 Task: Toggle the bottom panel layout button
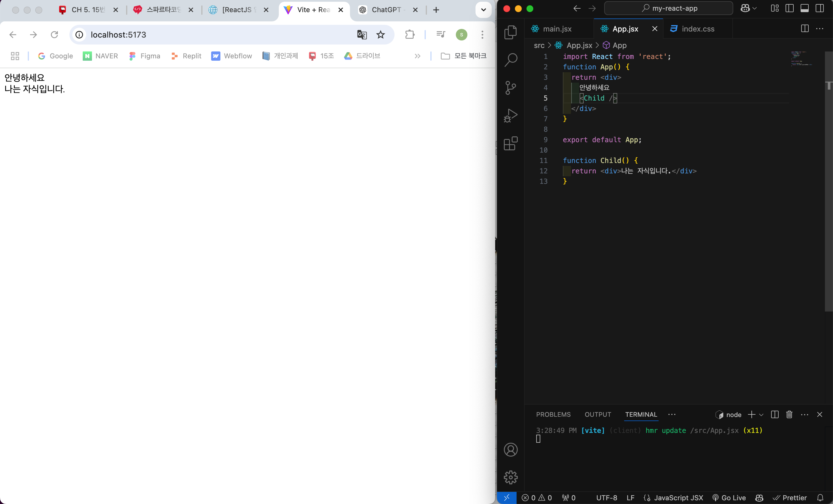(x=805, y=8)
